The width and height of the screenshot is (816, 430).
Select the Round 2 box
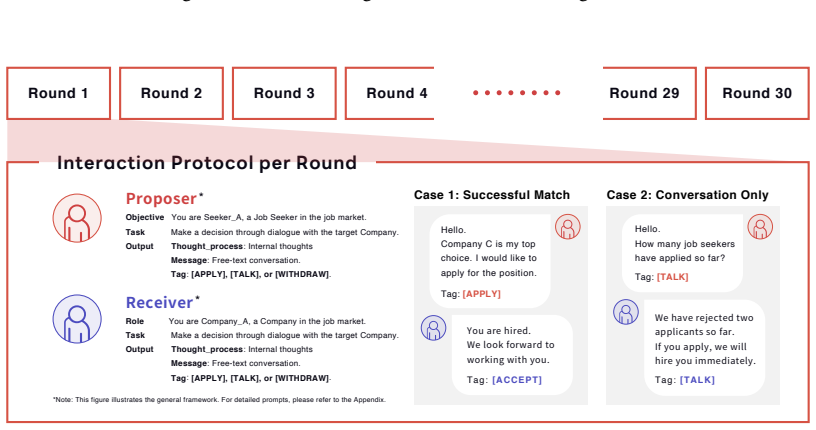pos(172,93)
